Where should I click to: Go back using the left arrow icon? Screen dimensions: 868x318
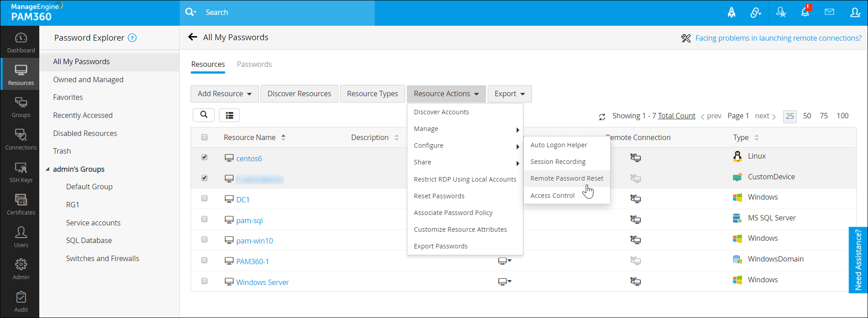(193, 37)
